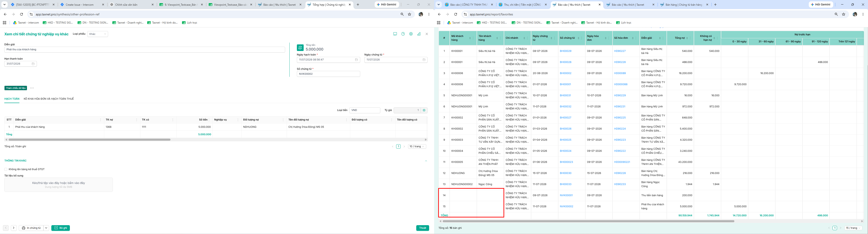Click the report table horizontal scrollbar
This screenshot has height=234, width=868.
(x=588, y=221)
